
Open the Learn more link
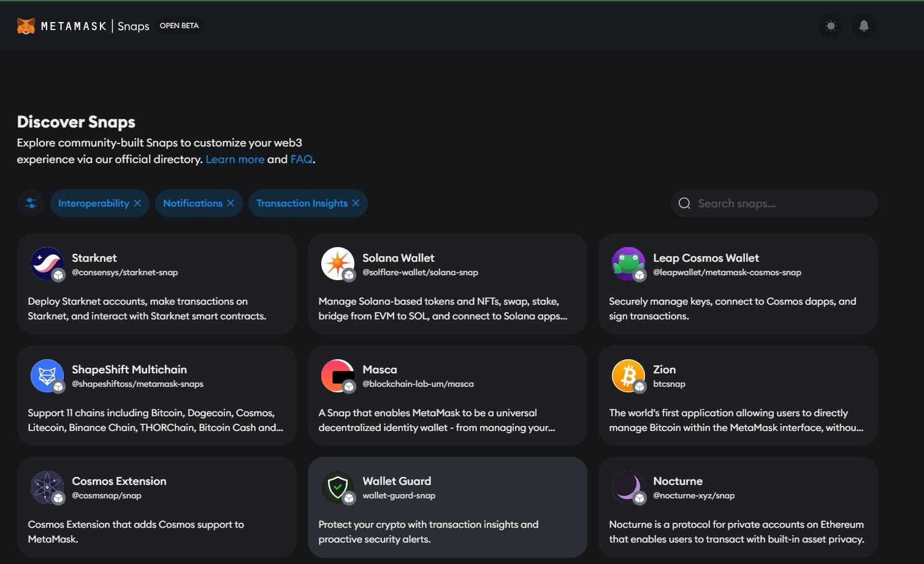pyautogui.click(x=235, y=159)
